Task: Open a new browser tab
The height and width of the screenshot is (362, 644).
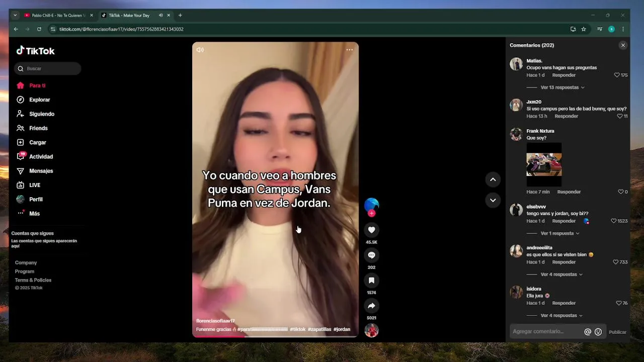Action: pos(180,16)
